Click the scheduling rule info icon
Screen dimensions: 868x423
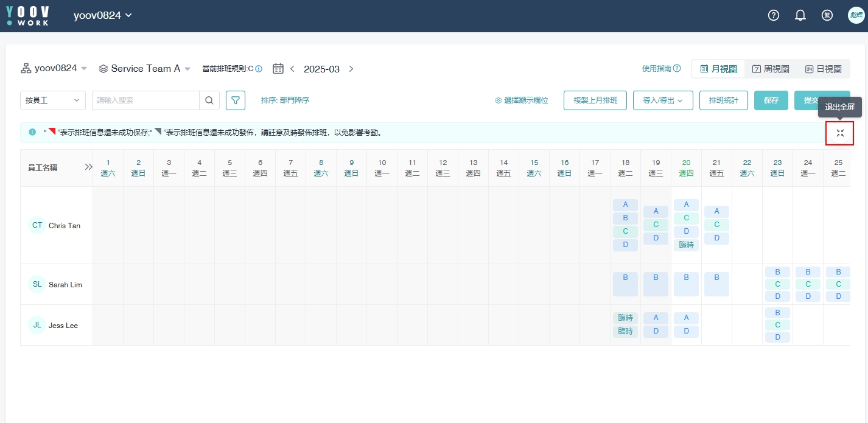(x=259, y=69)
